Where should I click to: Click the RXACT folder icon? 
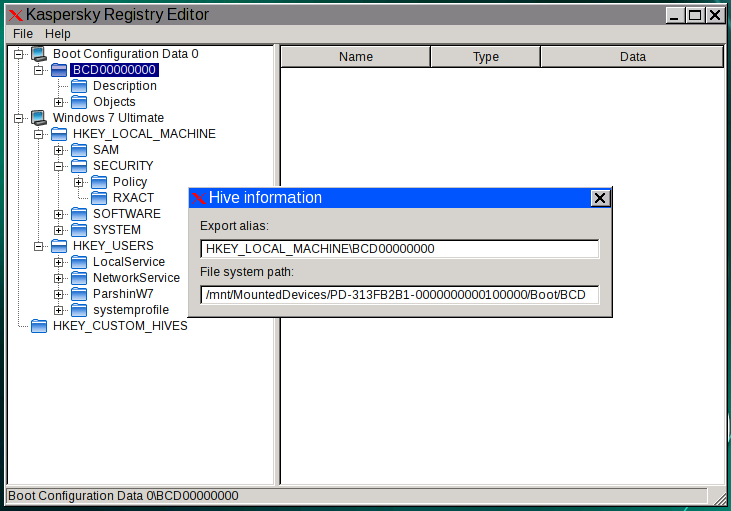click(x=99, y=198)
